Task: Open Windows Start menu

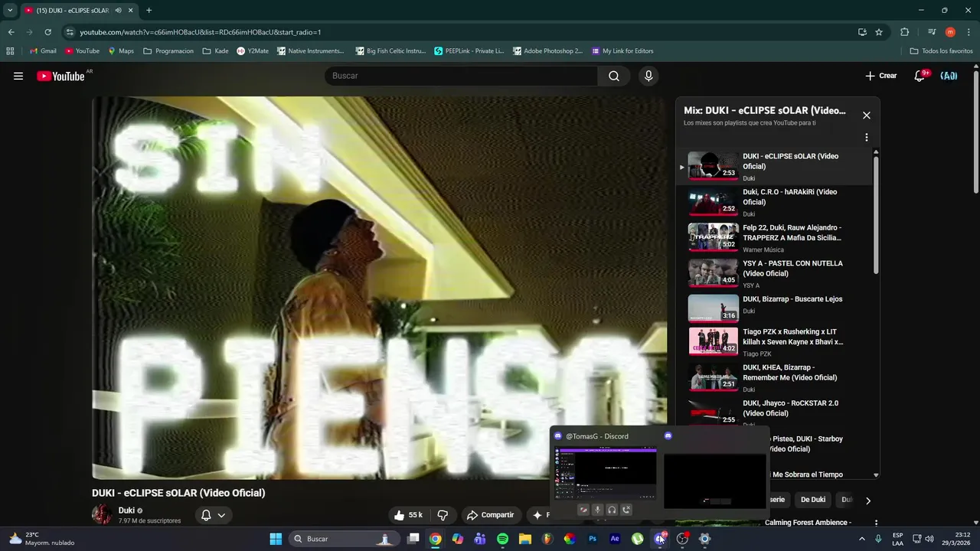Action: pyautogui.click(x=276, y=539)
